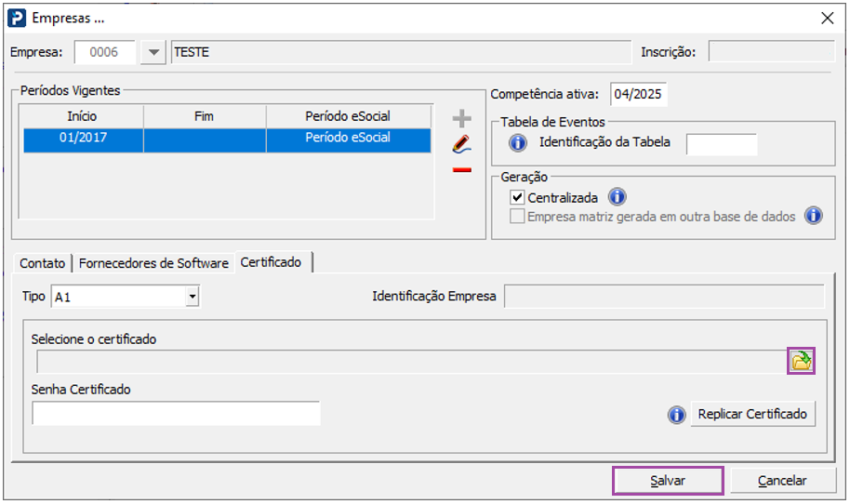Select the 01/2017 period row
850x504 pixels.
point(82,139)
